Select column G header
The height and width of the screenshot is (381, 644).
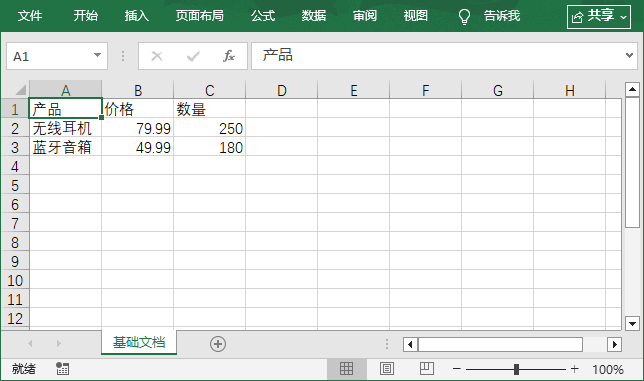coord(497,90)
